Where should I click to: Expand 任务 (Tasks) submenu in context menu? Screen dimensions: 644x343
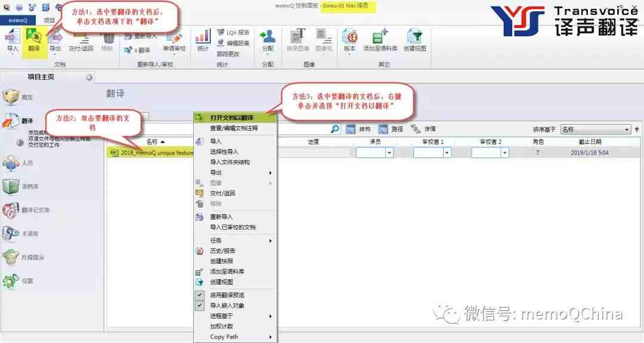pos(236,240)
